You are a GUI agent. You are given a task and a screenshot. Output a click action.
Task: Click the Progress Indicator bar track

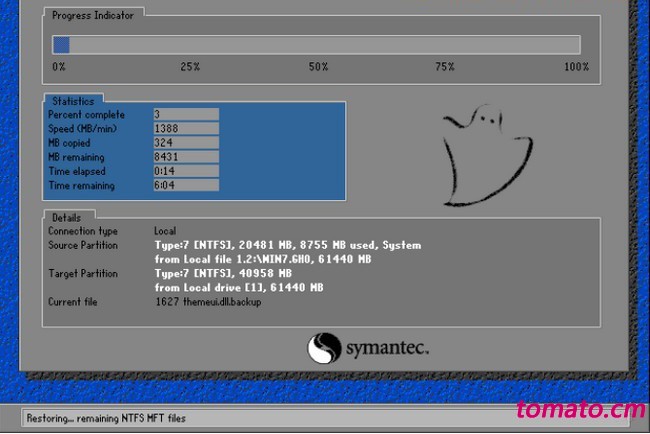tap(316, 45)
